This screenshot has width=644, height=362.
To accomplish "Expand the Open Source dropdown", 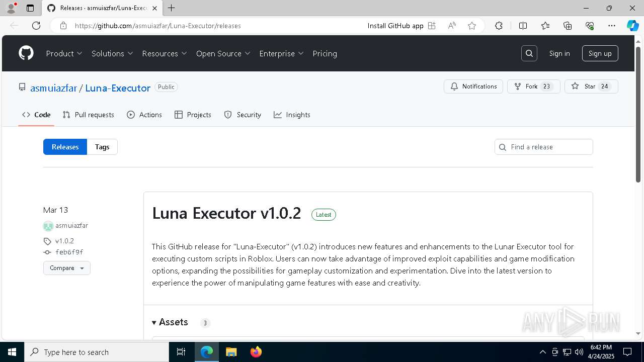I will tap(223, 53).
